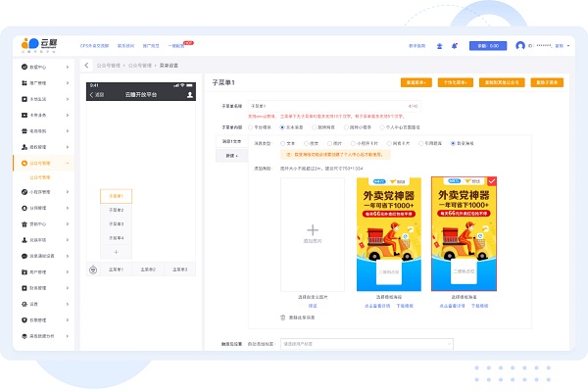588x392 pixels.
Task: Click the orange 删除子菜单 button
Action: coord(547,82)
